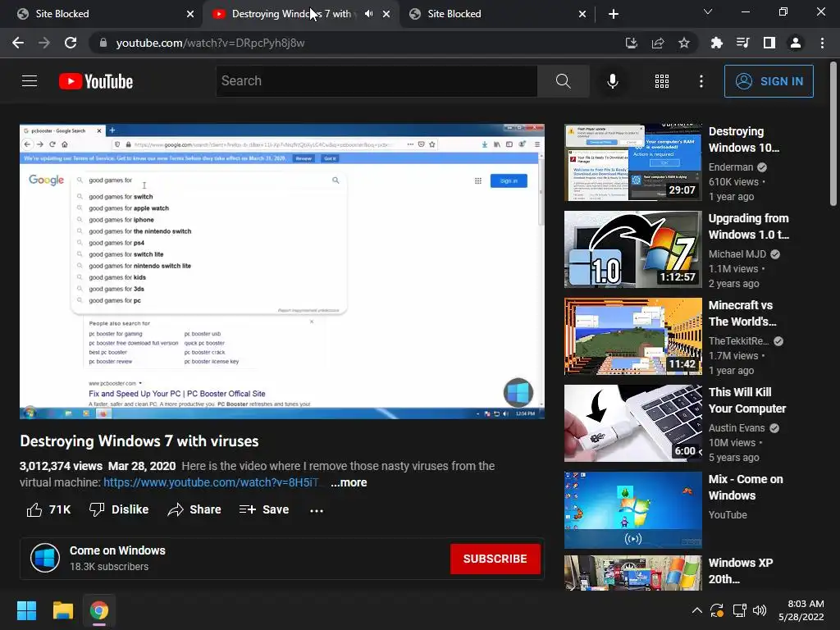Open Windows XP 20th video title
This screenshot has height=630, width=840.
coord(741,571)
